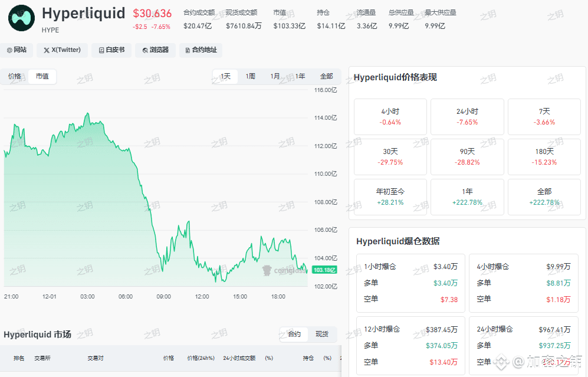The height and width of the screenshot is (377, 588).
Task: Select the 1月 chart timeframe
Action: [x=275, y=76]
